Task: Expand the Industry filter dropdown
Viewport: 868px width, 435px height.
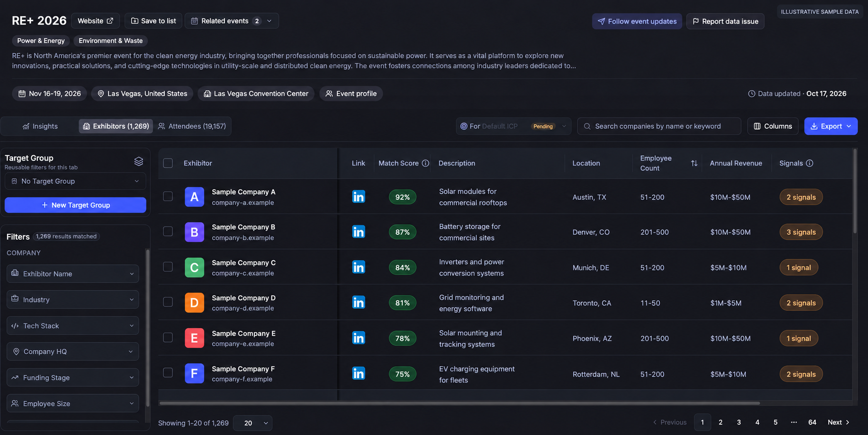Action: pyautogui.click(x=73, y=299)
